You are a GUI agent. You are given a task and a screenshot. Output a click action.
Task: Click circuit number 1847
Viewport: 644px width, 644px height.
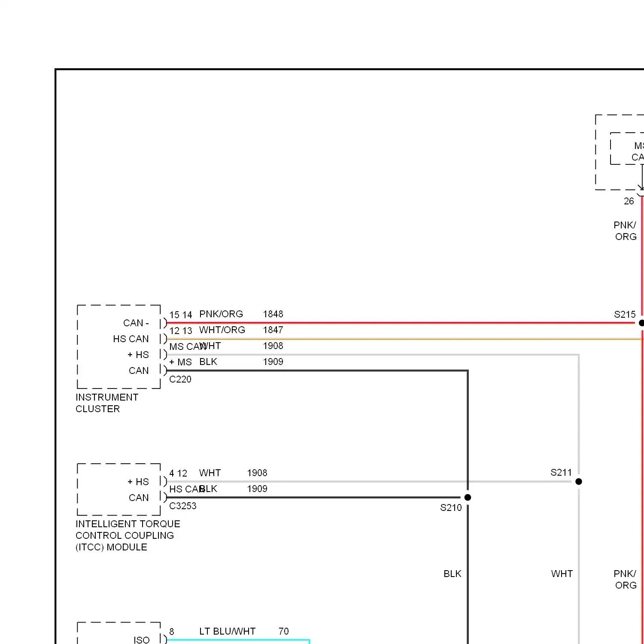pyautogui.click(x=273, y=330)
